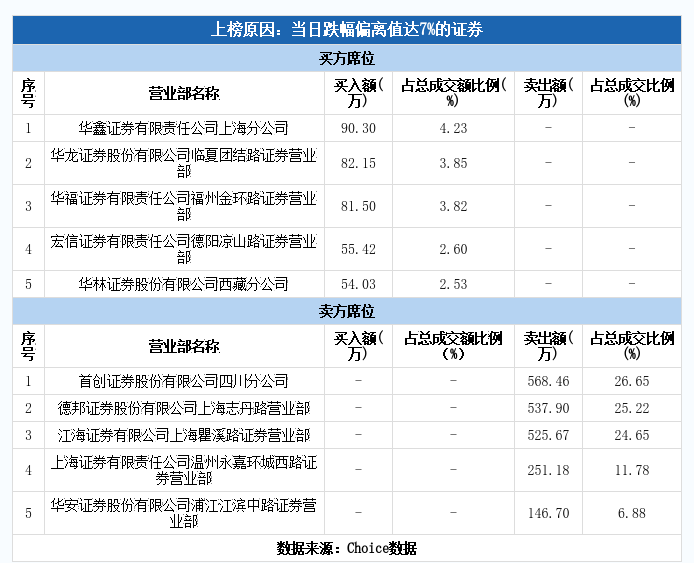Select buy amount value 54.03
694x563 pixels.
click(358, 284)
